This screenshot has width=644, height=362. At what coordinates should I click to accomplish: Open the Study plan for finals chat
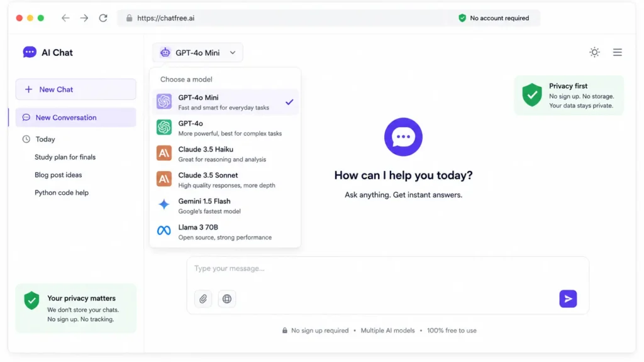(x=65, y=157)
